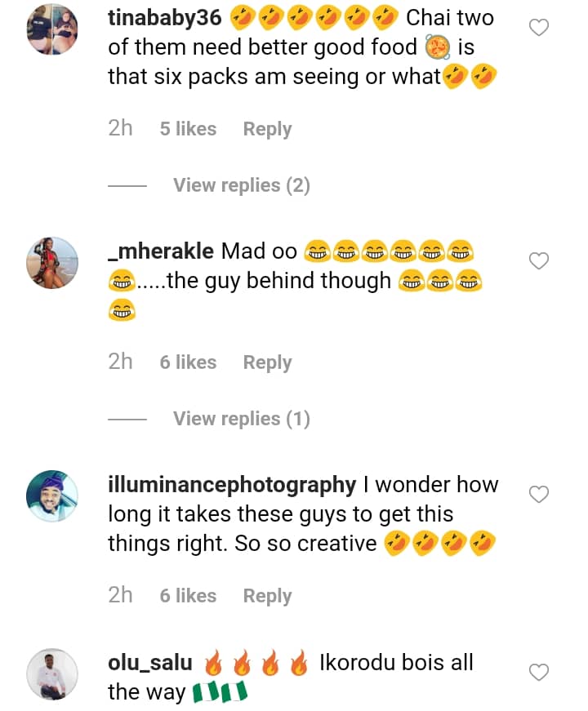The height and width of the screenshot is (711, 588).
Task: Like tinababy36's comment with the heart
Action: pyautogui.click(x=539, y=29)
